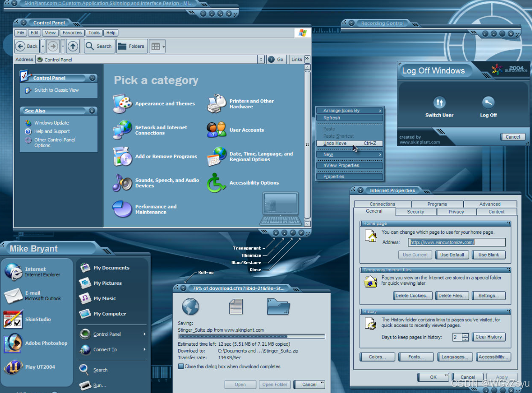532x393 pixels.
Task: Click Cancel in the download dialog
Action: 309,385
